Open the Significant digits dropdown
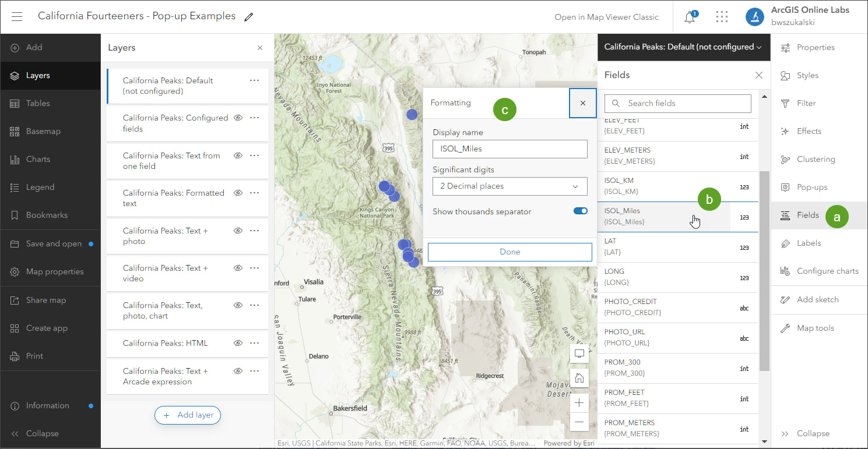 tap(509, 186)
